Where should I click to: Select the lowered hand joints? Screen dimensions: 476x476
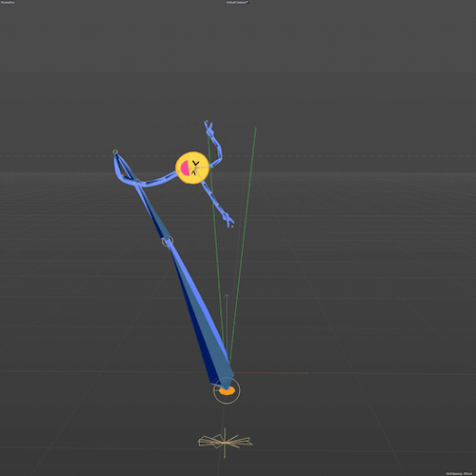point(228,220)
